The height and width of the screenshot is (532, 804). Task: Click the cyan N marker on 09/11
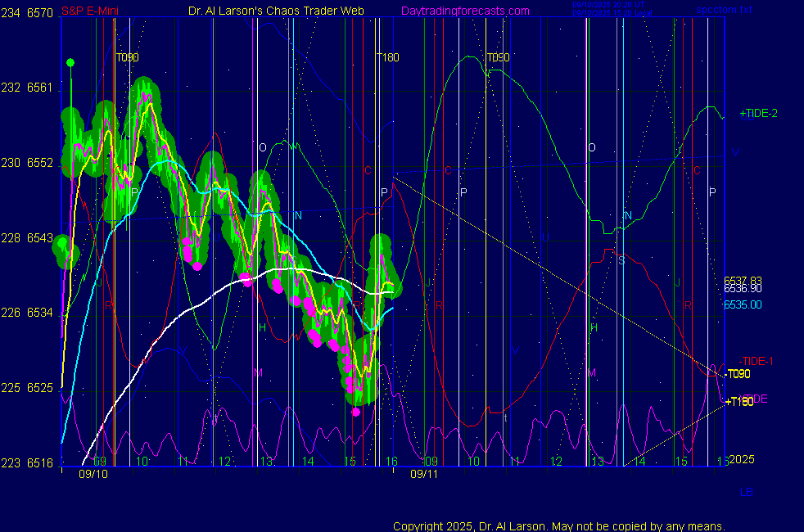point(628,216)
